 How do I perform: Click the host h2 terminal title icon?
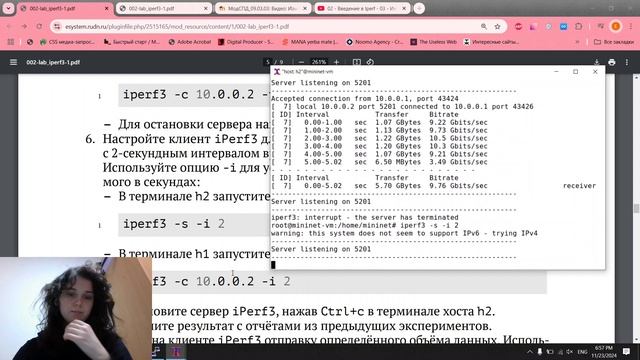pos(277,71)
